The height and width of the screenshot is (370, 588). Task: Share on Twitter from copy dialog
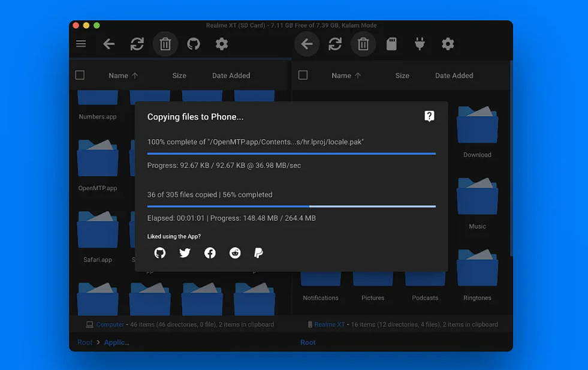click(x=185, y=253)
